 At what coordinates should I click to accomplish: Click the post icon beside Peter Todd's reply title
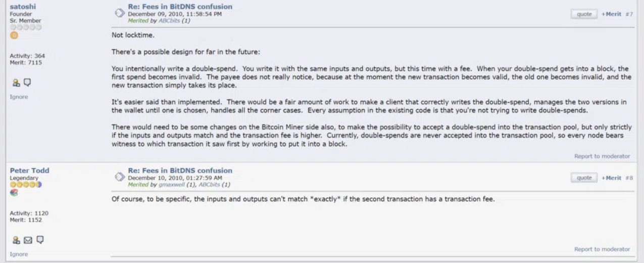click(120, 177)
